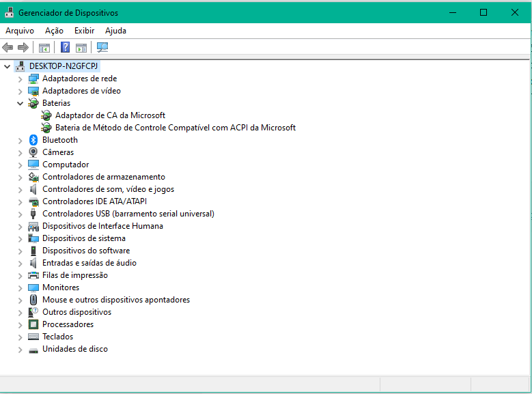Viewport: 532px width, 394px height.
Task: Expand Controladores de armazenamento chevron
Action: [x=20, y=178]
